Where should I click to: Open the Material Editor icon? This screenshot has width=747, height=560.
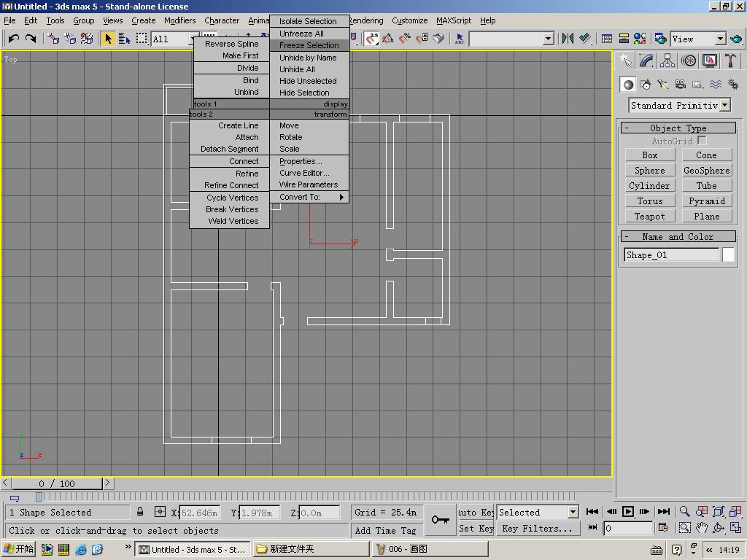click(x=640, y=39)
